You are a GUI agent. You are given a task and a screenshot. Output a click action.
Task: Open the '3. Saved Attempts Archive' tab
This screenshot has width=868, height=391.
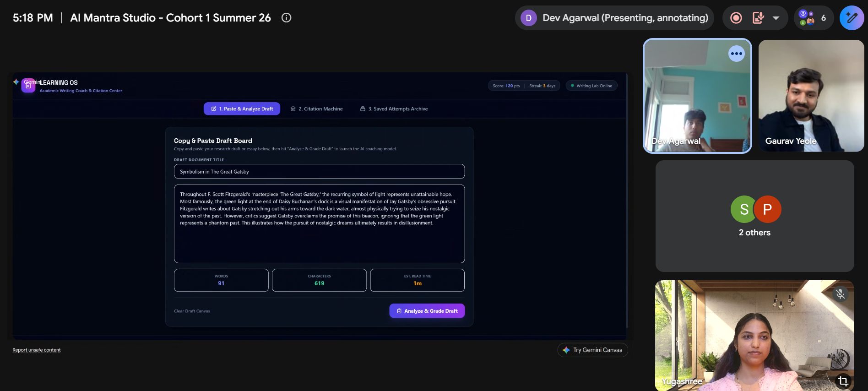(394, 109)
